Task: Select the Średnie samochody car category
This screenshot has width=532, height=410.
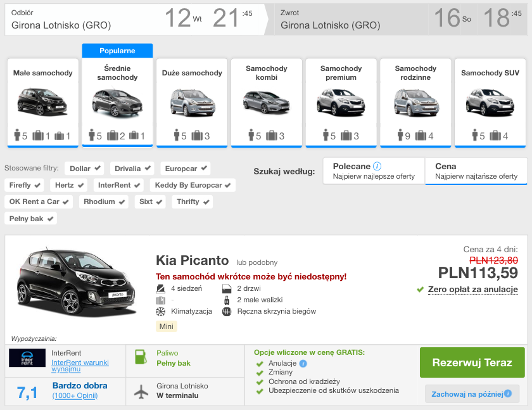Action: coord(117,103)
